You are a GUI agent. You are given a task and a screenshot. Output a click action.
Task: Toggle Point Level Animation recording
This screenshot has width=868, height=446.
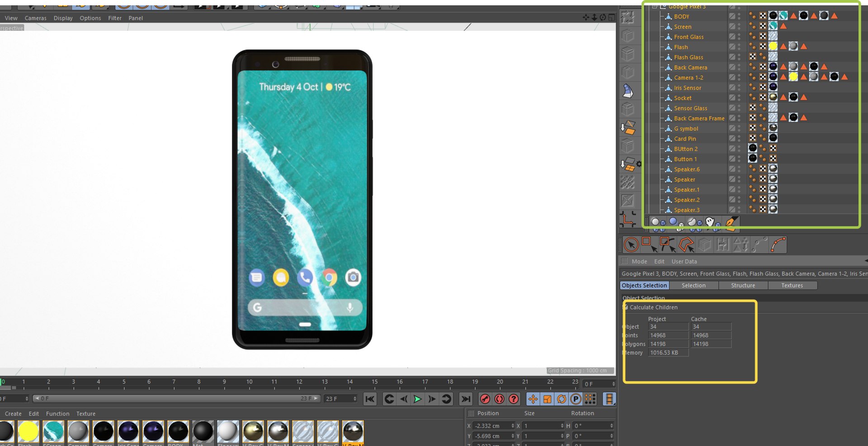point(590,399)
